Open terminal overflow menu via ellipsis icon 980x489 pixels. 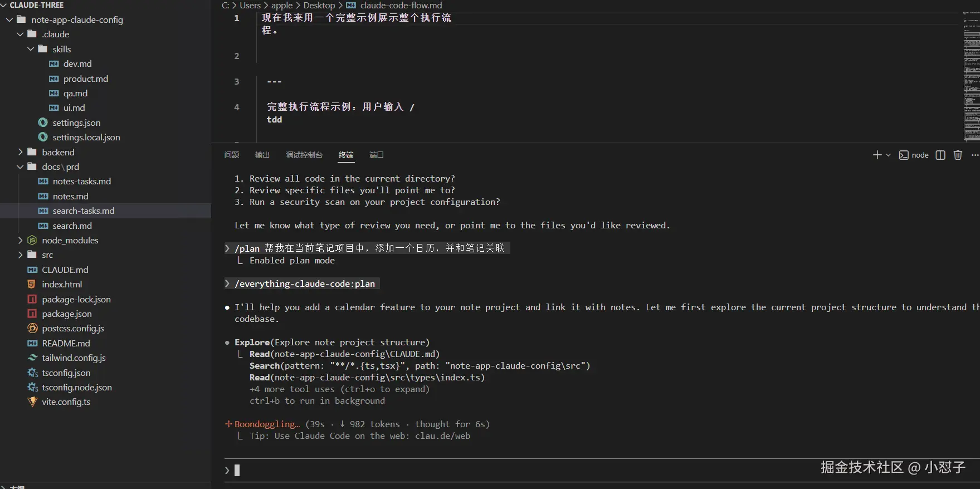point(974,155)
